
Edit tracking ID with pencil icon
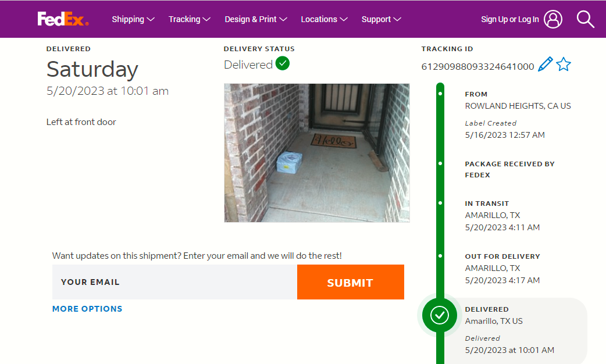click(x=545, y=65)
